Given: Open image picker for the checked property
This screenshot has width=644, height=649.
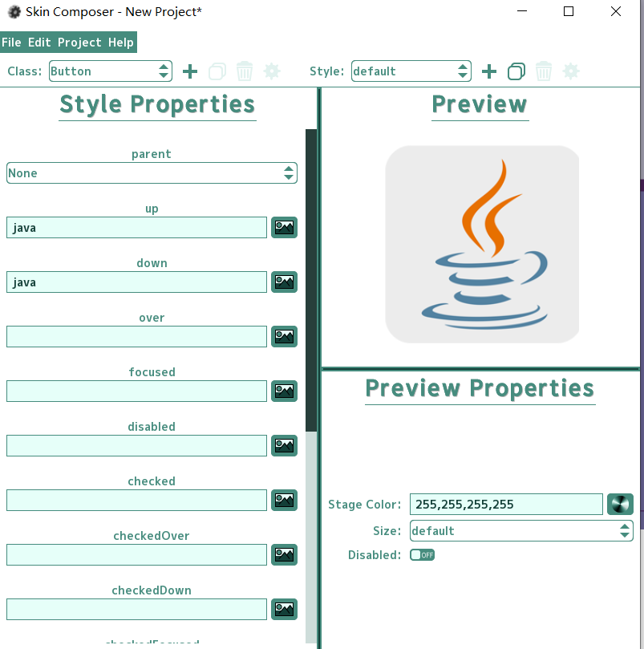Looking at the screenshot, I should pyautogui.click(x=284, y=500).
